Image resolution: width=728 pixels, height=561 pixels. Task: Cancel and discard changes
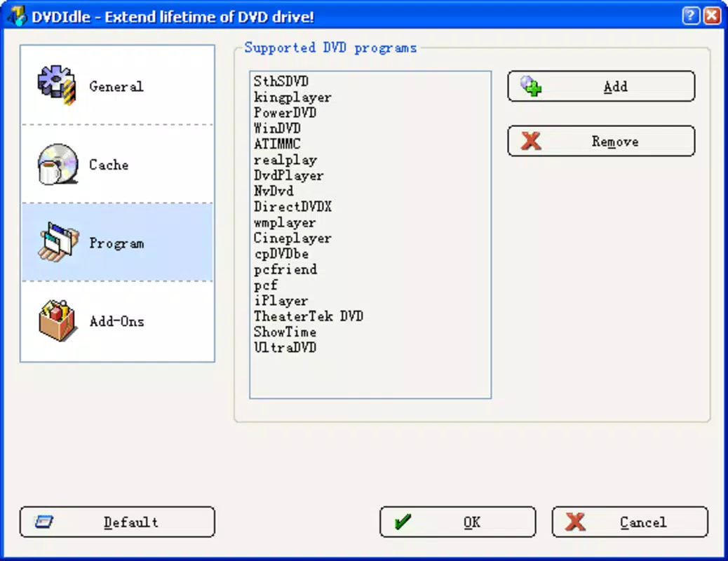tap(630, 522)
